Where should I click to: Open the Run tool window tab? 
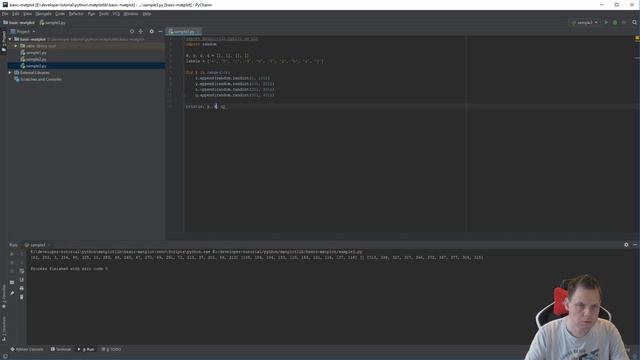point(86,349)
